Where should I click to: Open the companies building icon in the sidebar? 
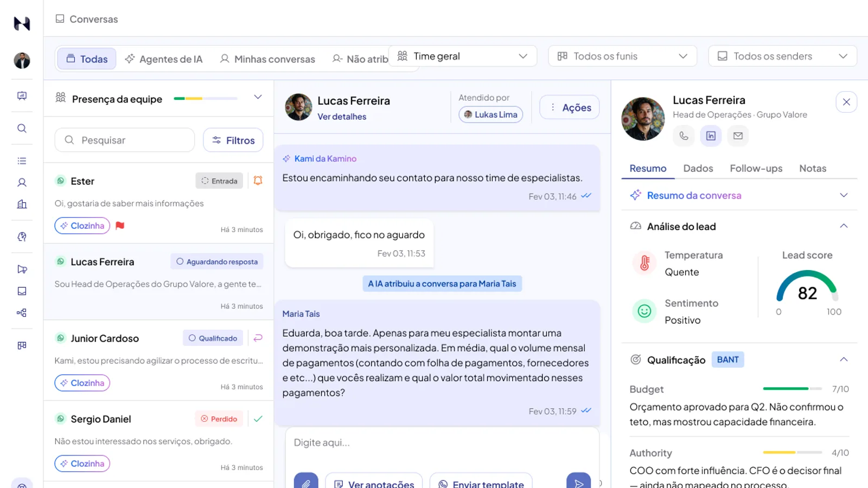pos(22,204)
